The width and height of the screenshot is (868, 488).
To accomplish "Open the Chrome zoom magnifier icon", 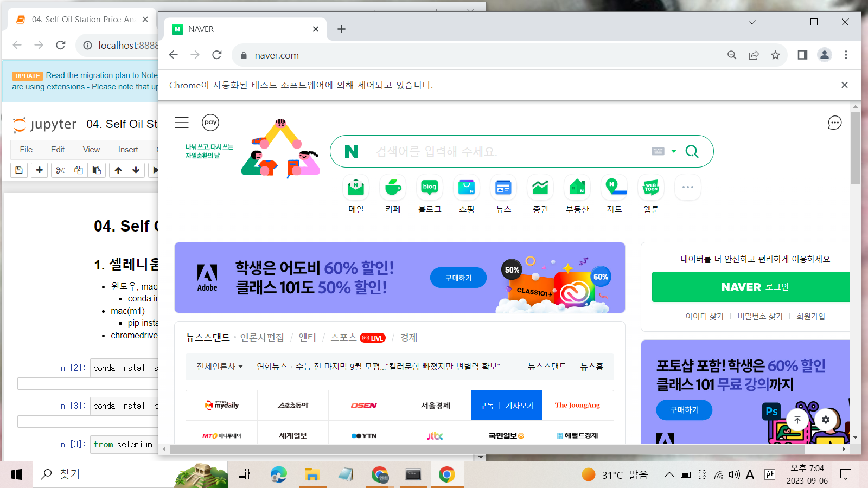I will click(732, 55).
